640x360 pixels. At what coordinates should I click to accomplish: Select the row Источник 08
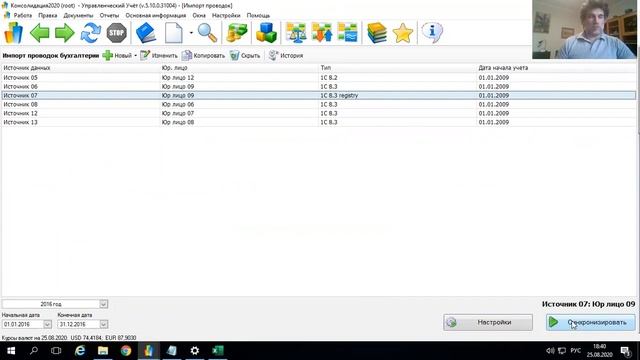click(318, 104)
